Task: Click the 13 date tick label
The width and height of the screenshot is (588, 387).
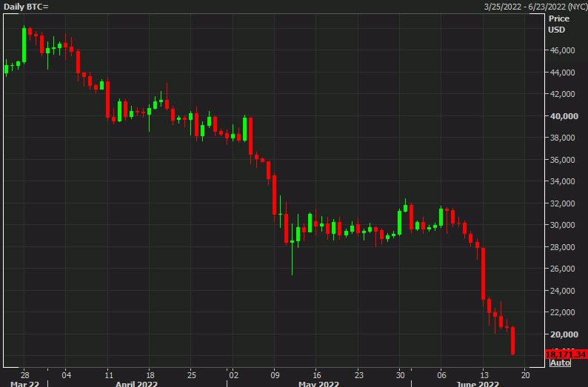Action: (x=484, y=375)
